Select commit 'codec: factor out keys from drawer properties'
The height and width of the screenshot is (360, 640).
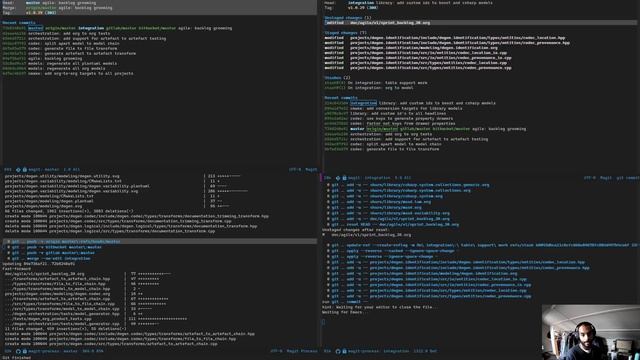click(x=390, y=123)
